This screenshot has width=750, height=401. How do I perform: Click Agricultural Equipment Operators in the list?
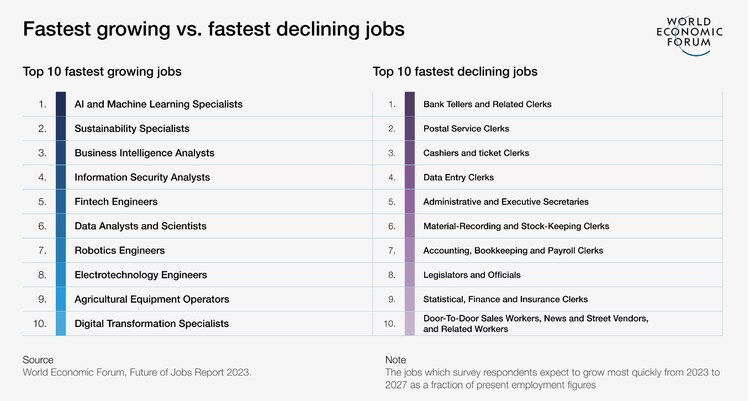click(151, 299)
